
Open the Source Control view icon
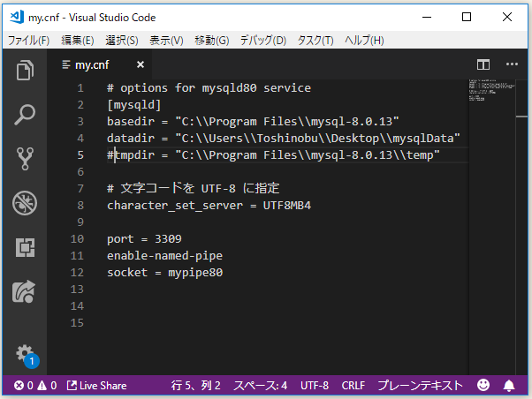25,159
